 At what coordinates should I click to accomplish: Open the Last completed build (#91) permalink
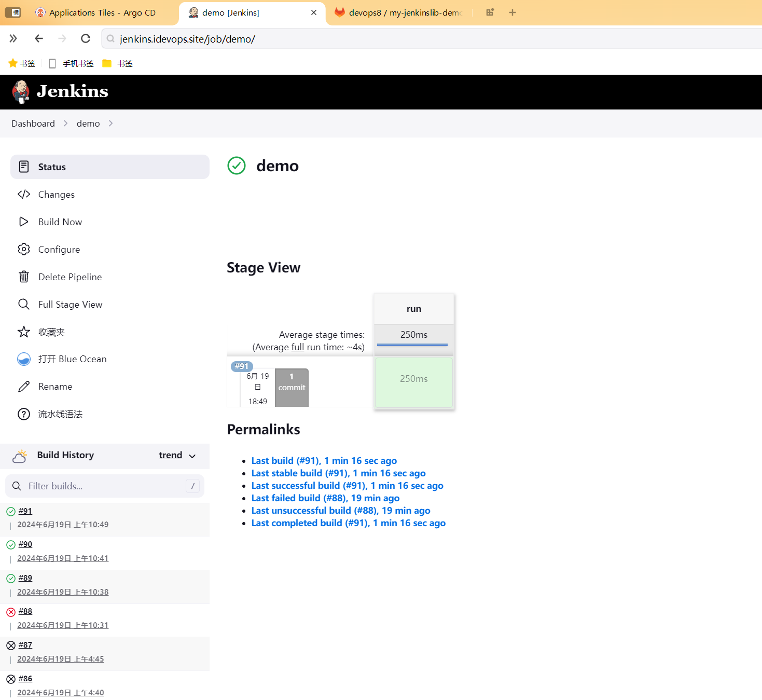348,523
